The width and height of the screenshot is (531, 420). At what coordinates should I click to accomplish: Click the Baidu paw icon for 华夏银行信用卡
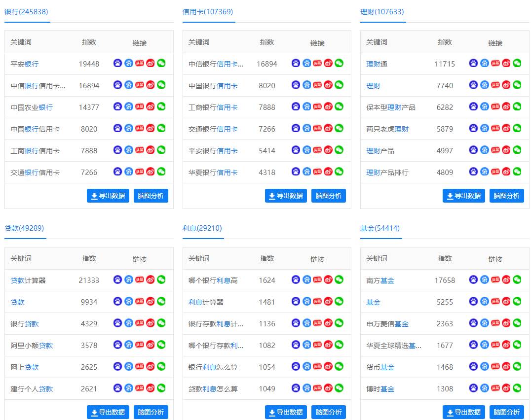296,172
